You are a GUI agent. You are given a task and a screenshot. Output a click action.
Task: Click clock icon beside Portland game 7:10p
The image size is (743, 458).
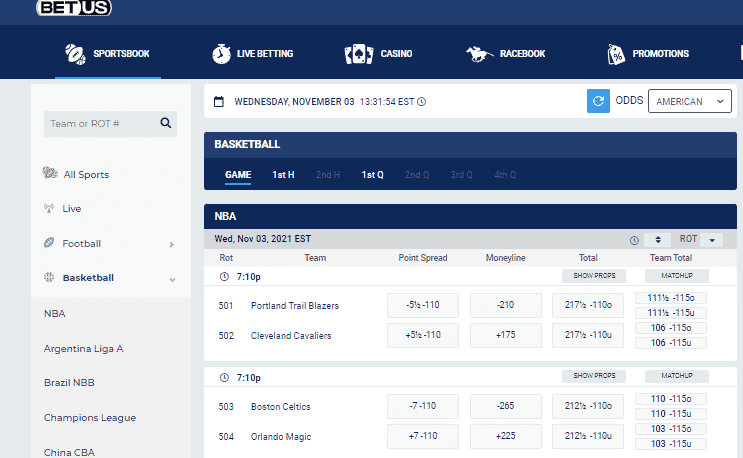[224, 277]
